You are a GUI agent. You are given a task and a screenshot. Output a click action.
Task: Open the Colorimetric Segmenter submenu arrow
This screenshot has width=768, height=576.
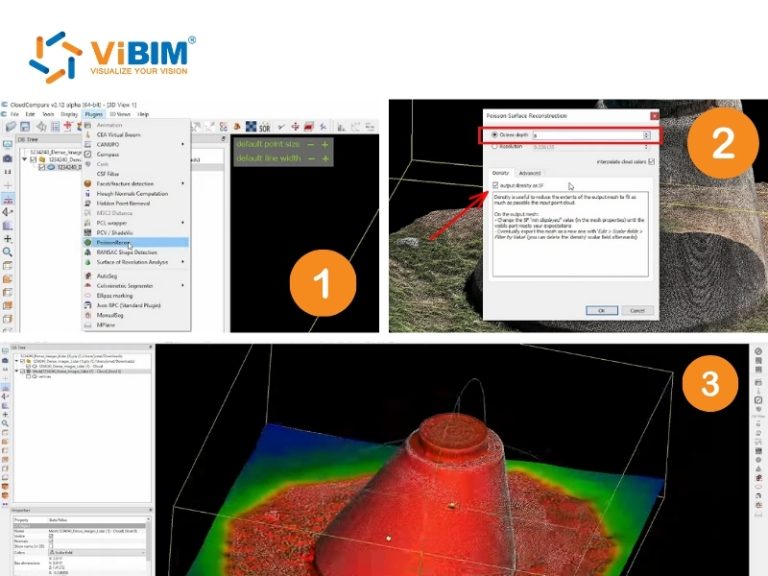click(183, 286)
